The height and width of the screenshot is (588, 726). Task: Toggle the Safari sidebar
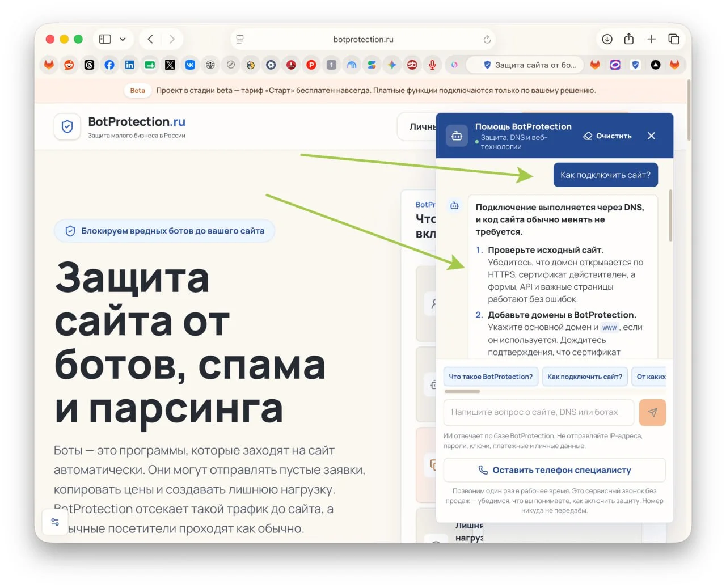(x=105, y=39)
